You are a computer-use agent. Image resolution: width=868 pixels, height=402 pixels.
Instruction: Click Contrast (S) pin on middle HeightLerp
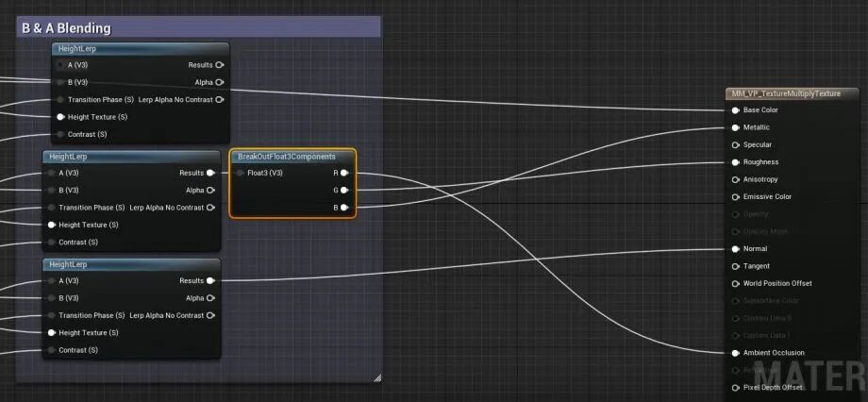pos(52,242)
